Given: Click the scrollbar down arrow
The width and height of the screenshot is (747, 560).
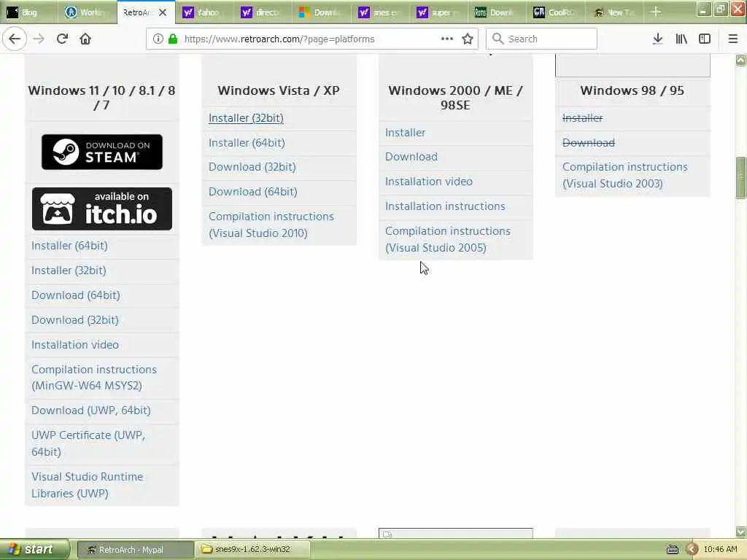Looking at the screenshot, I should pos(741,532).
